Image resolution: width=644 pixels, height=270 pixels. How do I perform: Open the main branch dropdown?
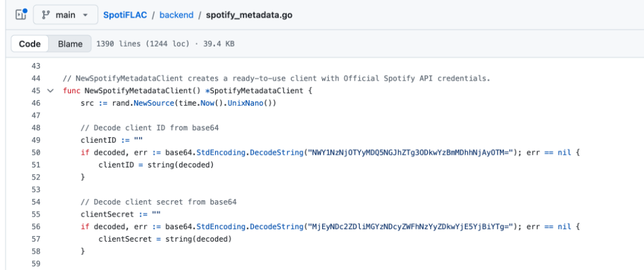pos(65,15)
